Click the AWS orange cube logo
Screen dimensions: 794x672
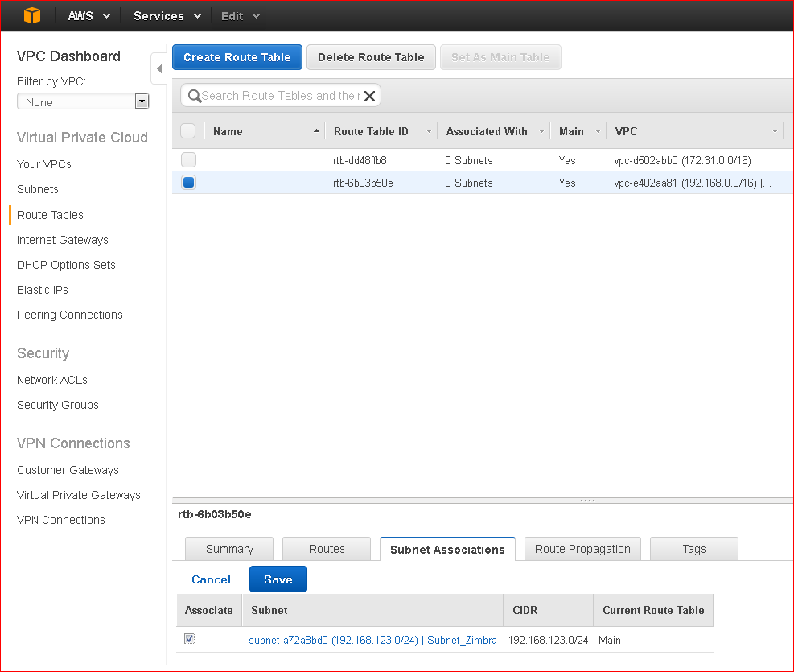(32, 16)
